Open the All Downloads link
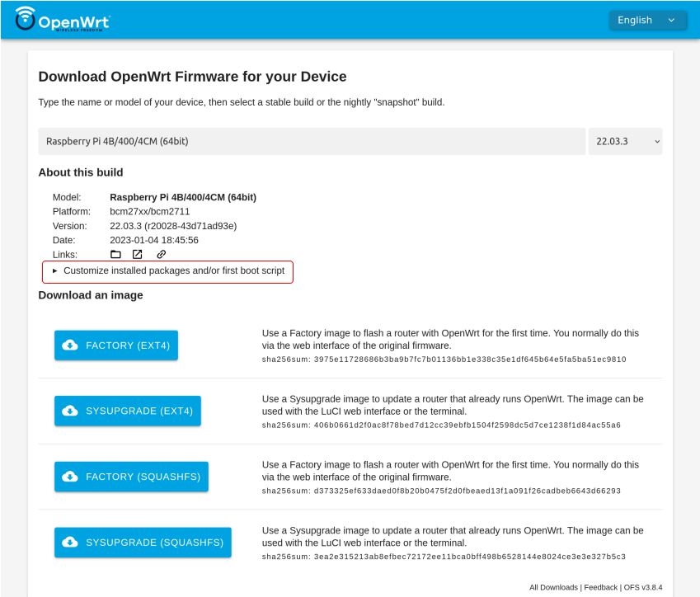The height and width of the screenshot is (597, 700). pyautogui.click(x=553, y=587)
